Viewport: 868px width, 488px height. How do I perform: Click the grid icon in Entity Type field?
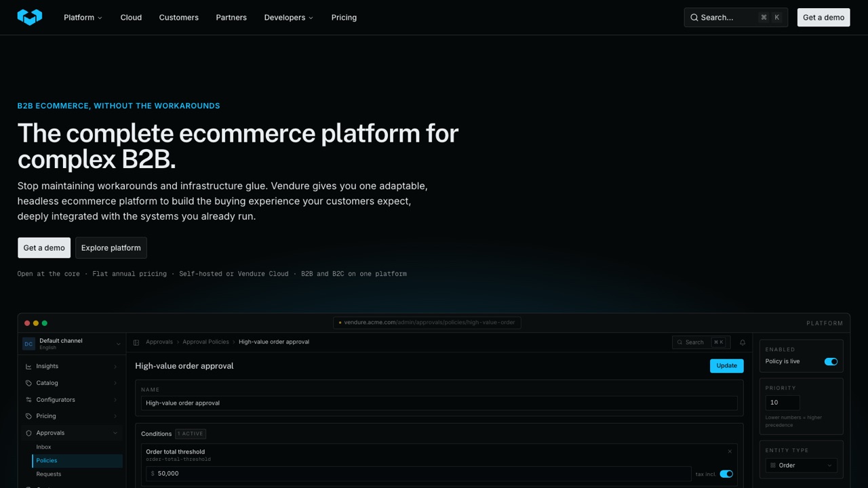773,466
